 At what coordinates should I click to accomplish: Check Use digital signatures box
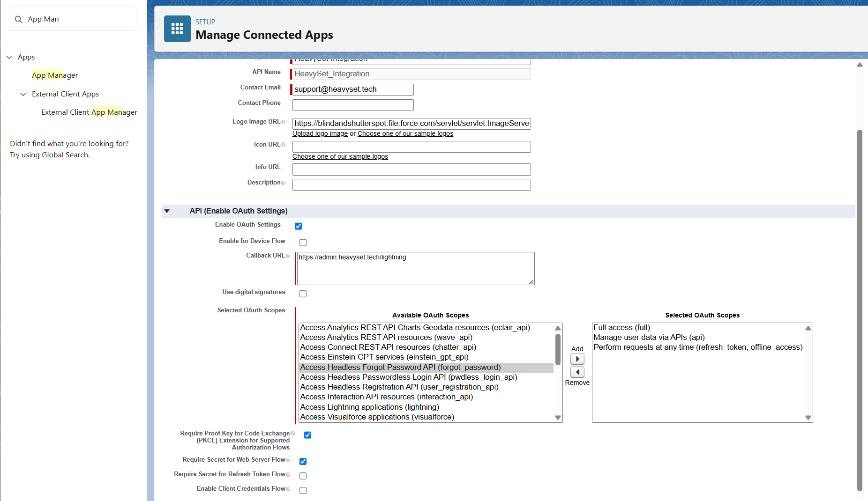point(303,294)
